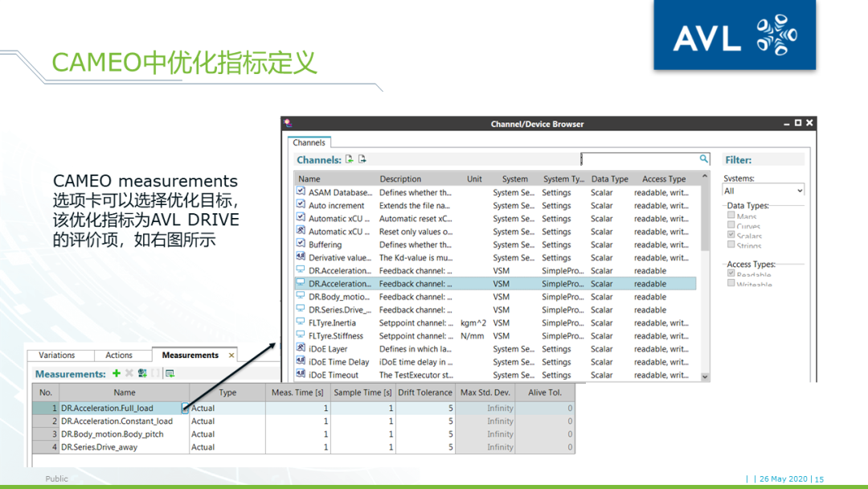Click the search magnifier icon in Channel browser
The image size is (868, 489).
pos(704,159)
